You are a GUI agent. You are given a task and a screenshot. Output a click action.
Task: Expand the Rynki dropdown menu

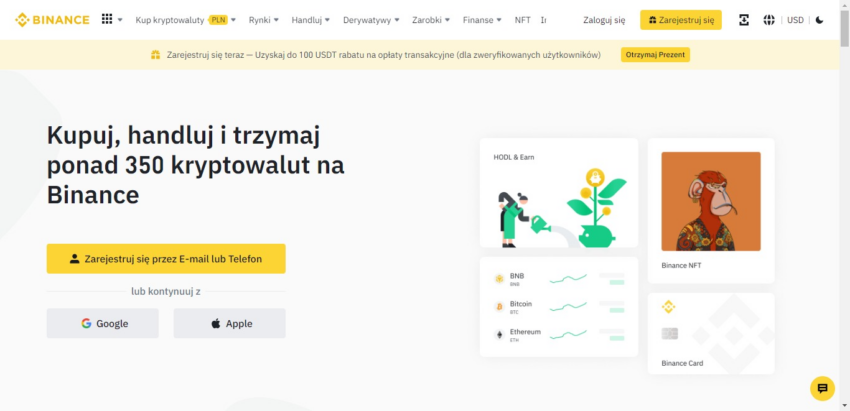pyautogui.click(x=263, y=19)
